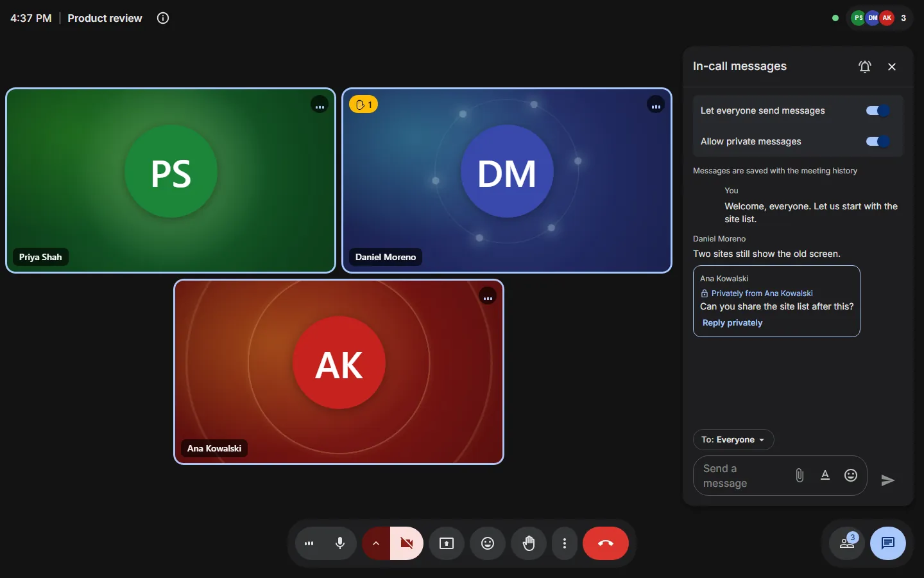Click Daniel's message about two sites
Image resolution: width=924 pixels, height=578 pixels.
pos(766,254)
